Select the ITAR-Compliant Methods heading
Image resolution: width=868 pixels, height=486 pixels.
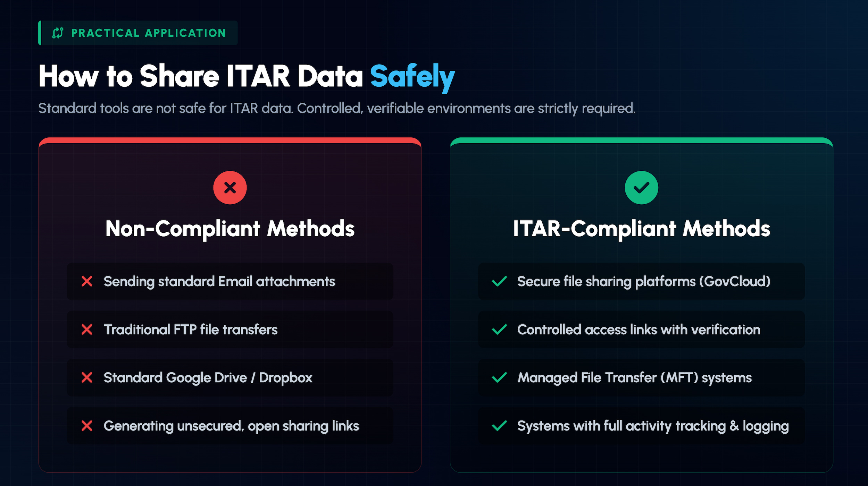(x=641, y=229)
